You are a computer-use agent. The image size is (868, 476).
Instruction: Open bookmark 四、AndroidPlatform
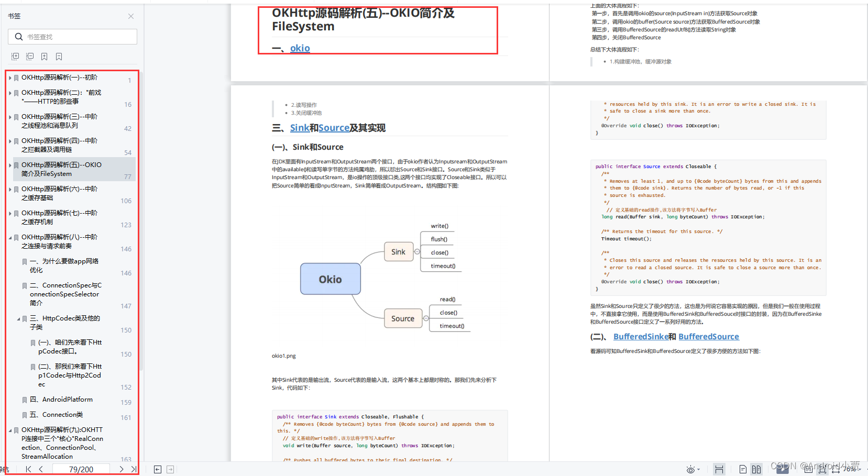[61, 400]
